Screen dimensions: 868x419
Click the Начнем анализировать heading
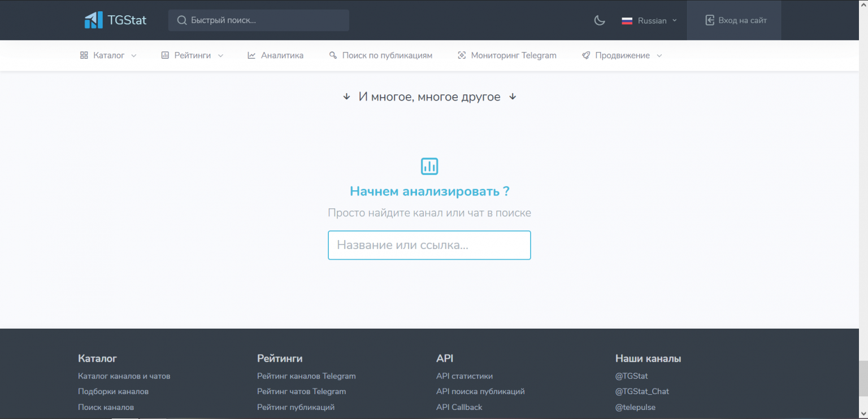[x=429, y=191]
